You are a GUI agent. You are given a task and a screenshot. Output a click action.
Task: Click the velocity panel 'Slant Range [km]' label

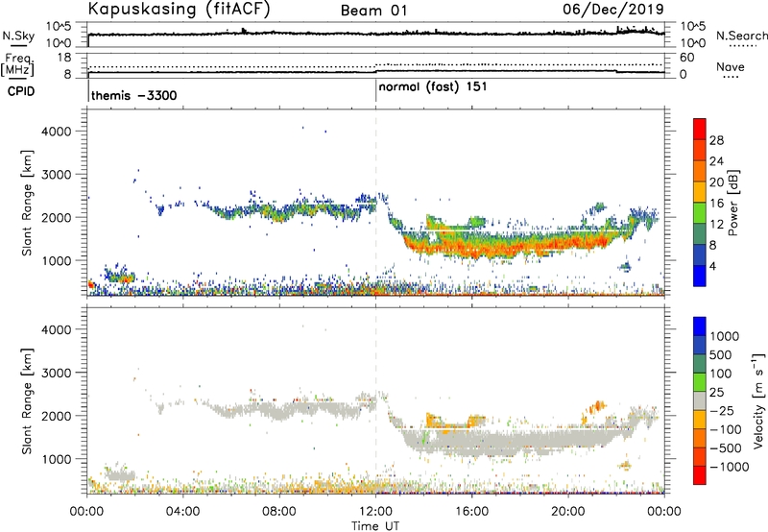coord(27,401)
